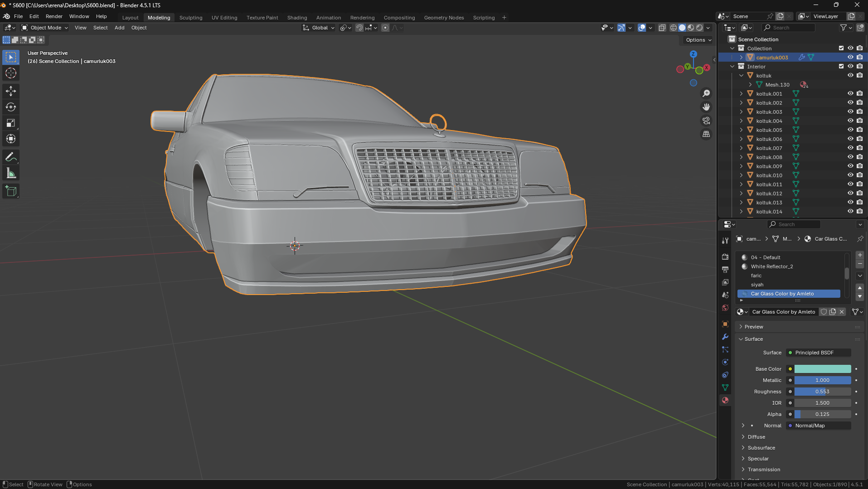Open the Render menu
The image size is (868, 489).
(x=54, y=16)
